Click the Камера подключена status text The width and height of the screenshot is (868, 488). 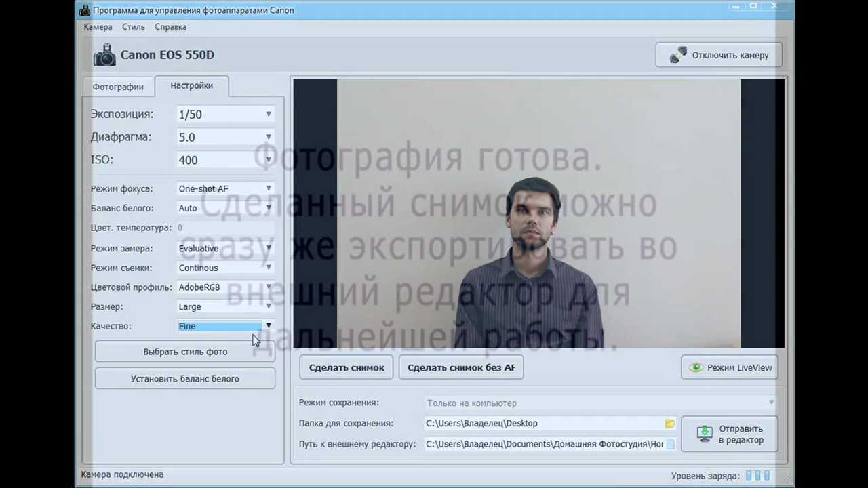pyautogui.click(x=122, y=474)
